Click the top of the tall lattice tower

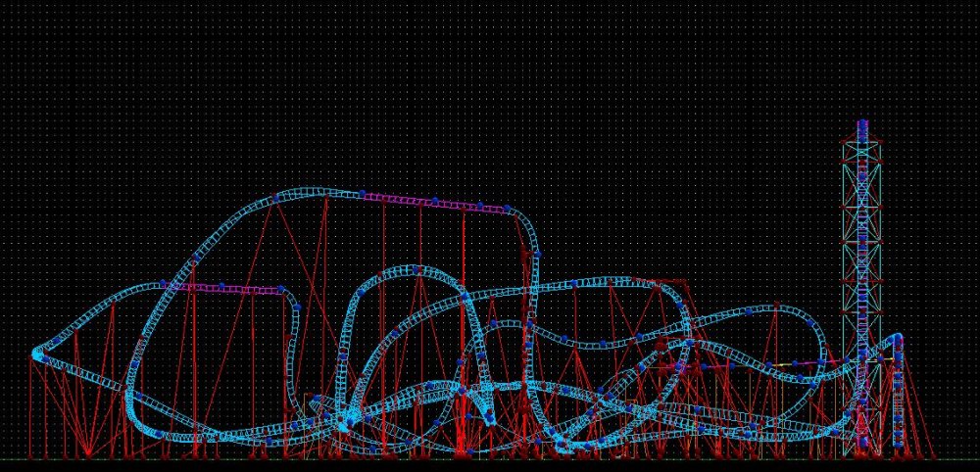click(x=862, y=123)
